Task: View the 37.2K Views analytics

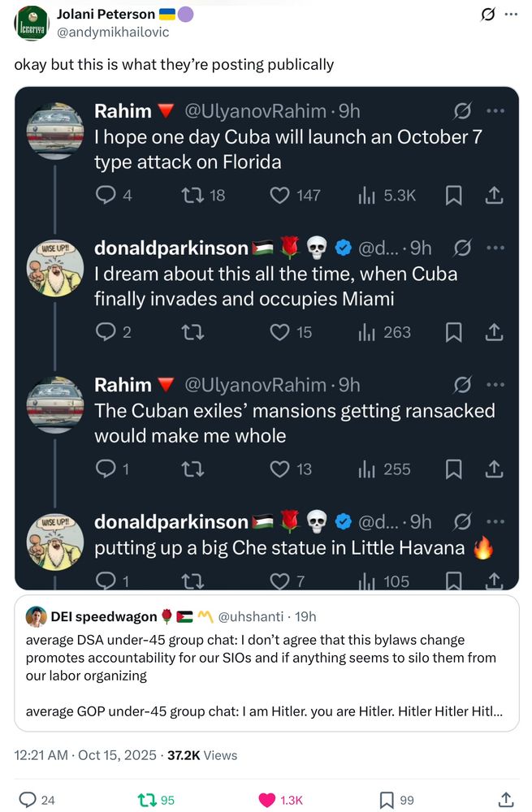Action: pos(201,755)
